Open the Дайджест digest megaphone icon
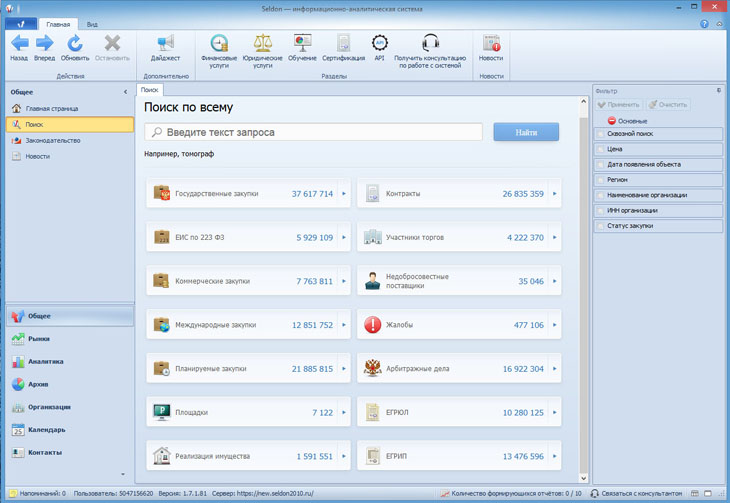 (x=165, y=44)
